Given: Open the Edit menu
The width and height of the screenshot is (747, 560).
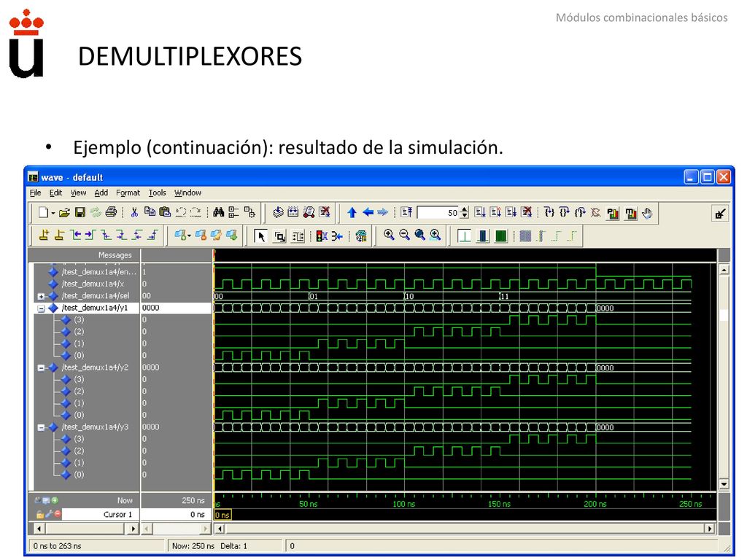Looking at the screenshot, I should tap(55, 192).
